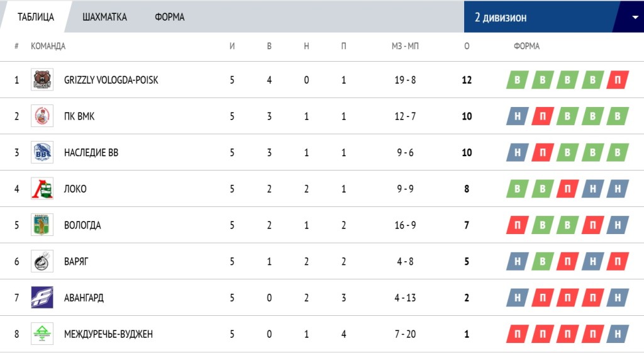The image size is (644, 353).
Task: Open the 2 дивизион dropdown arrow
Action: tap(635, 17)
